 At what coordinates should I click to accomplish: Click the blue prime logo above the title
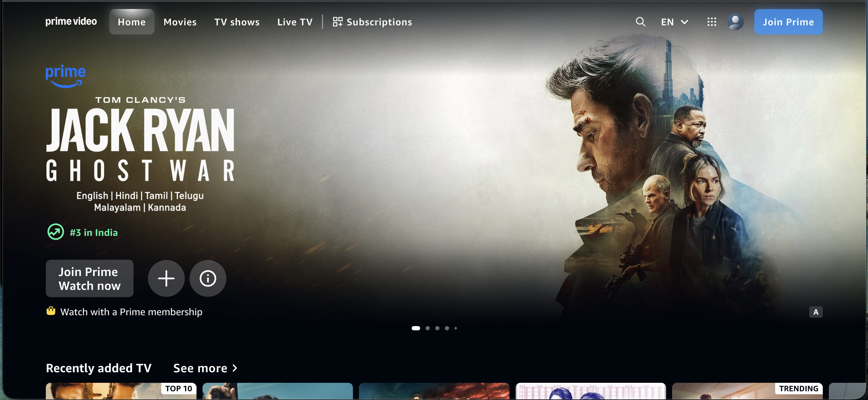[x=66, y=76]
